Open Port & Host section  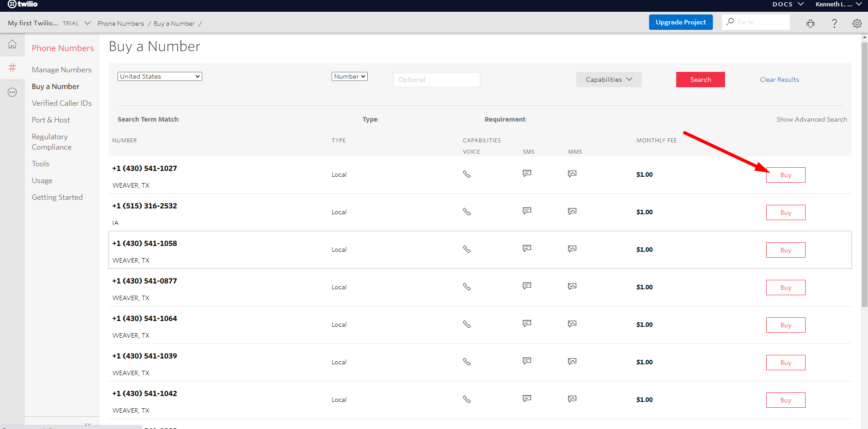51,120
